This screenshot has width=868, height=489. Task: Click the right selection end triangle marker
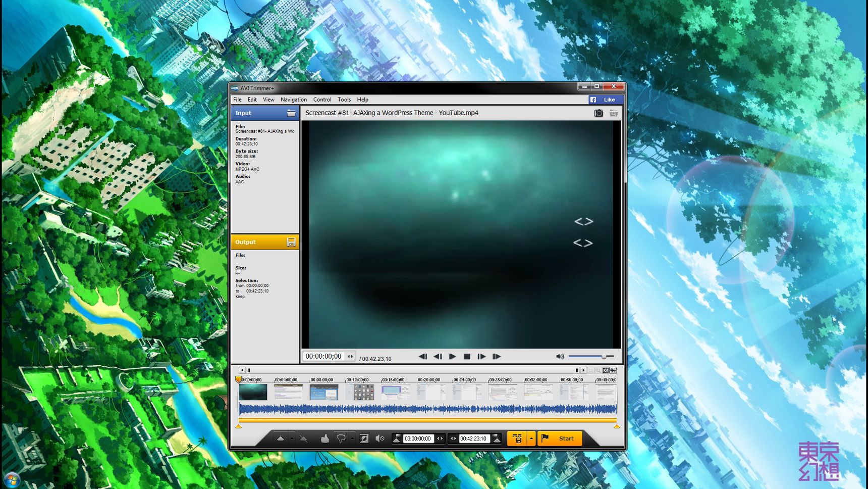click(x=617, y=427)
